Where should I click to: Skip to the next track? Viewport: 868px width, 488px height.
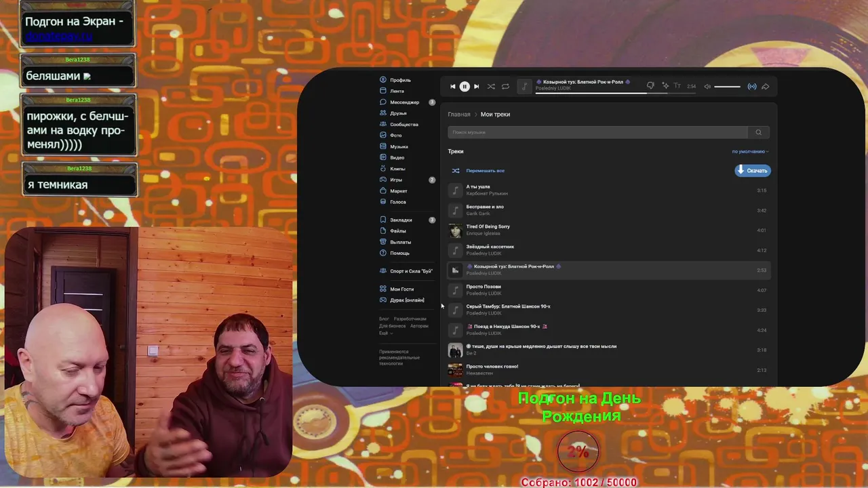click(476, 87)
